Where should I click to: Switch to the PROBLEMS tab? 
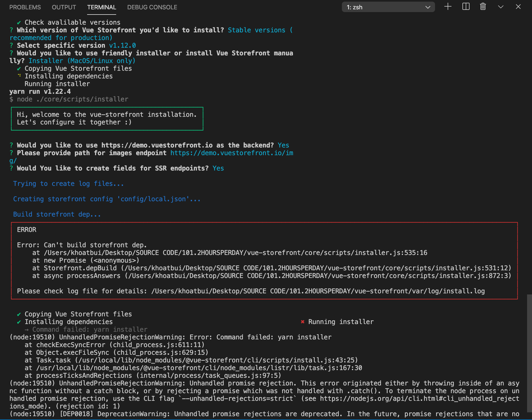[x=25, y=7]
